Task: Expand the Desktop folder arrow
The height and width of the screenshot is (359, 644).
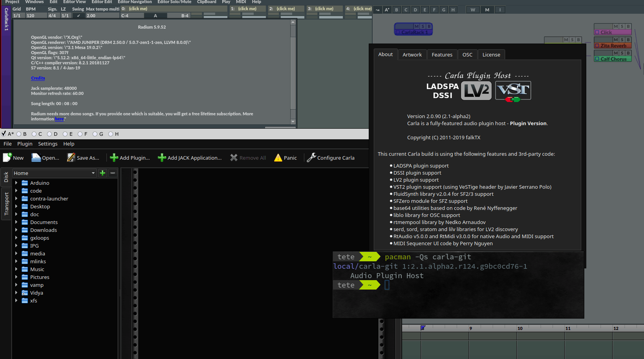Action: [16, 206]
